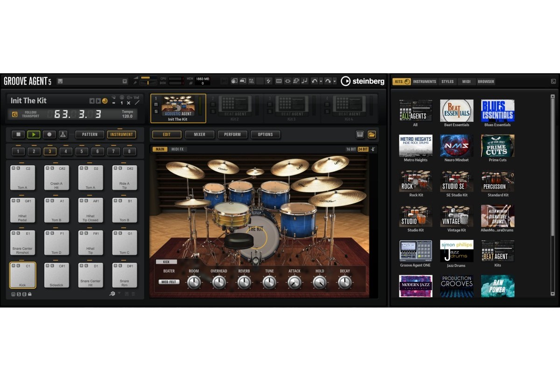This screenshot has height=392, width=560.
Task: Select pad group 1
Action: click(18, 151)
